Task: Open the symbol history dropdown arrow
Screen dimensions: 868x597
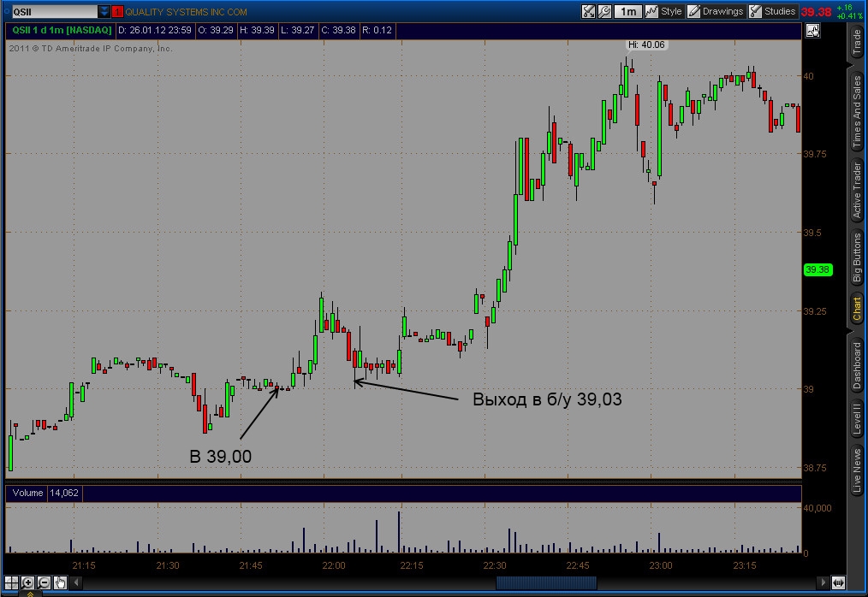Action: 104,12
